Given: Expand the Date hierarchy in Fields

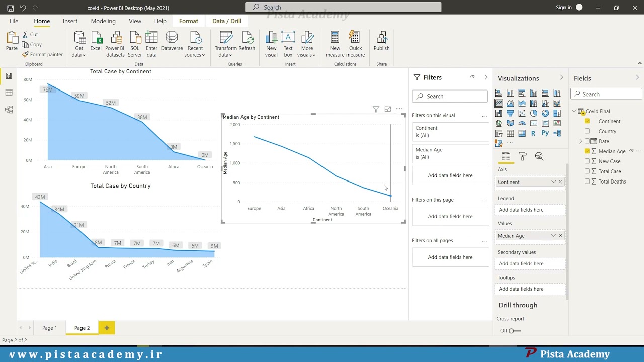Looking at the screenshot, I should [x=580, y=141].
